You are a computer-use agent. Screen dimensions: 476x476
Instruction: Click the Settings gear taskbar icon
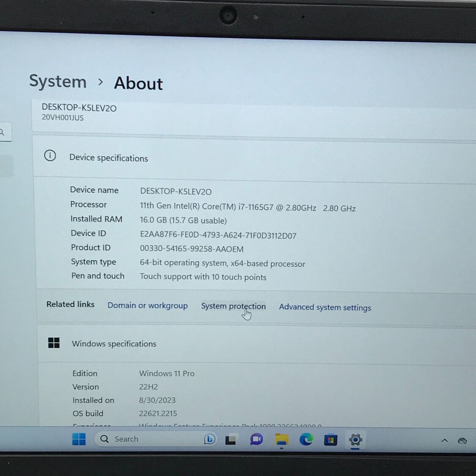tap(355, 440)
